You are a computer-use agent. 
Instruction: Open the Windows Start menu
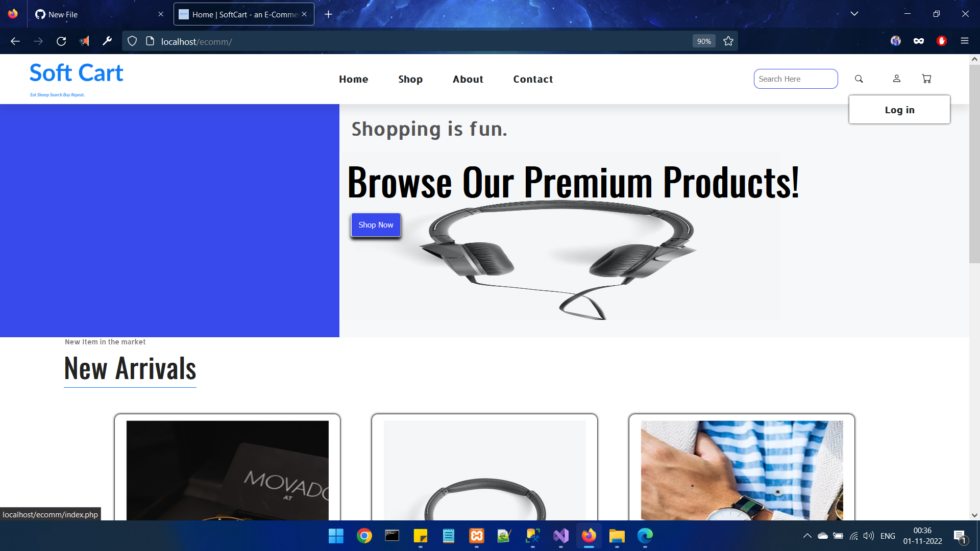coord(336,536)
